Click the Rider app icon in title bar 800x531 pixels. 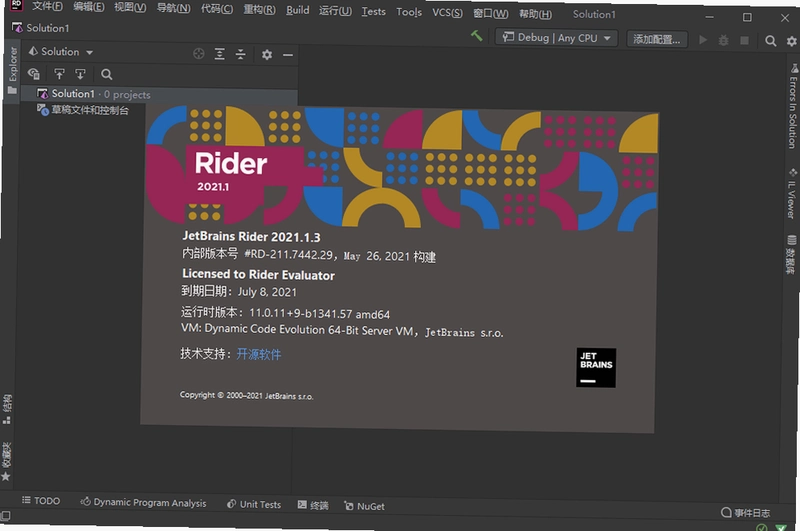click(x=16, y=6)
